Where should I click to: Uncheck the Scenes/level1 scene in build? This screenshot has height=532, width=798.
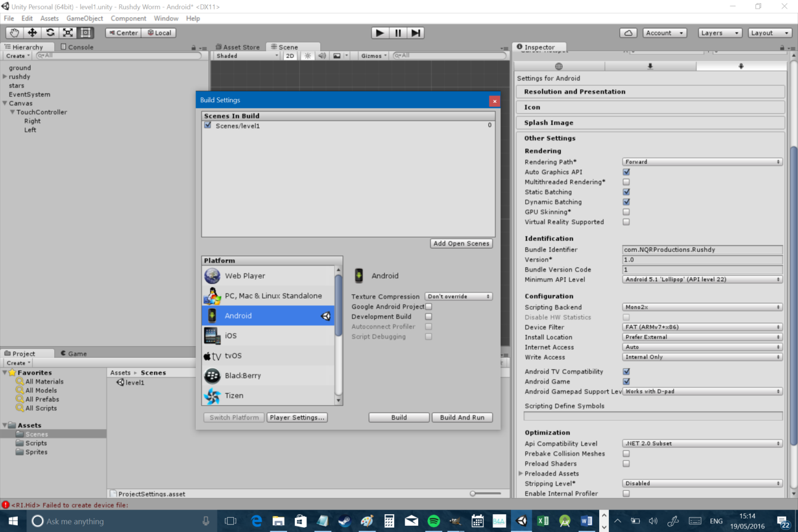(x=208, y=126)
